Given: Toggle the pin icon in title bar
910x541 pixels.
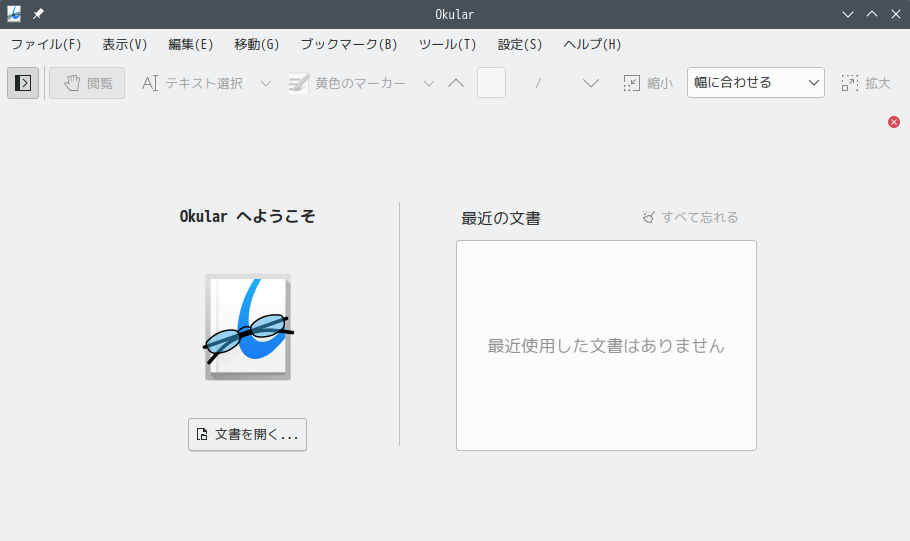Looking at the screenshot, I should [38, 14].
